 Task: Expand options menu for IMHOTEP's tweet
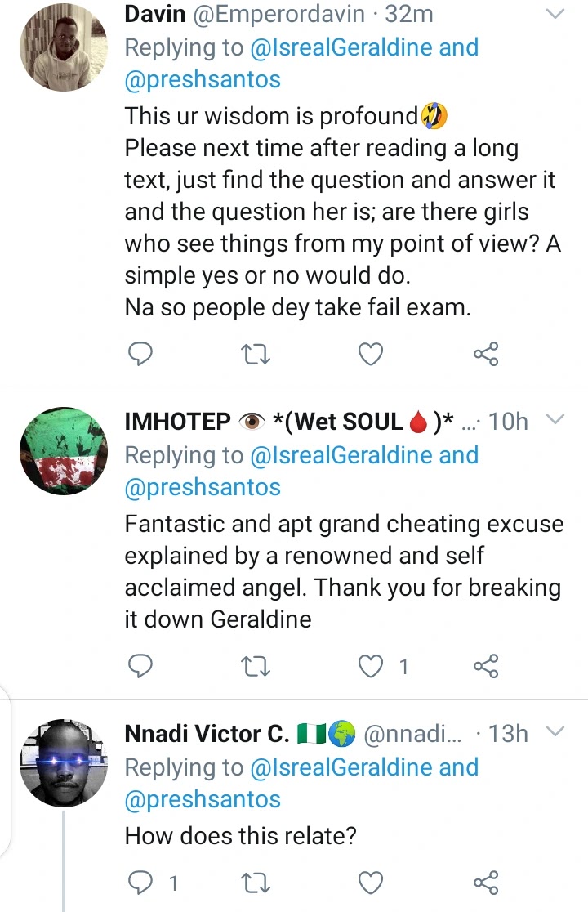pos(555,421)
